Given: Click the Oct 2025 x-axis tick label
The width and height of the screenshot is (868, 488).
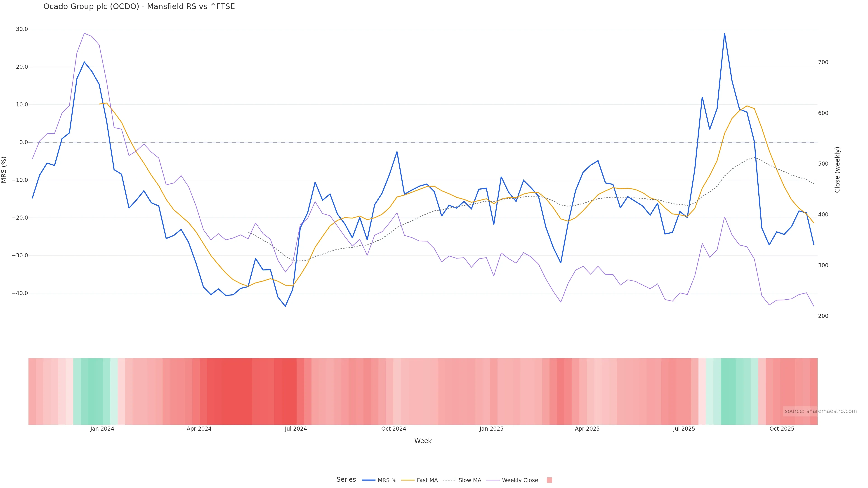Looking at the screenshot, I should [x=782, y=429].
